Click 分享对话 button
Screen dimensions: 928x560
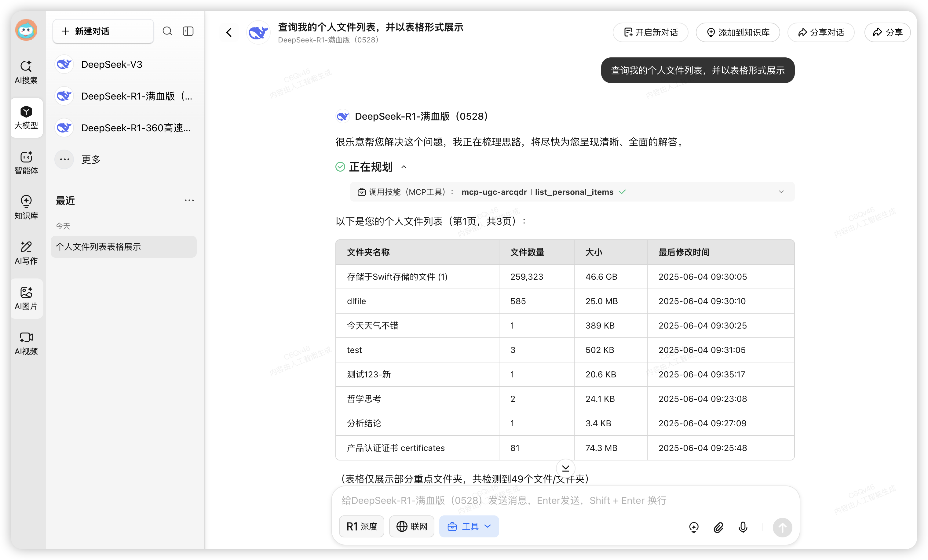[x=821, y=32]
